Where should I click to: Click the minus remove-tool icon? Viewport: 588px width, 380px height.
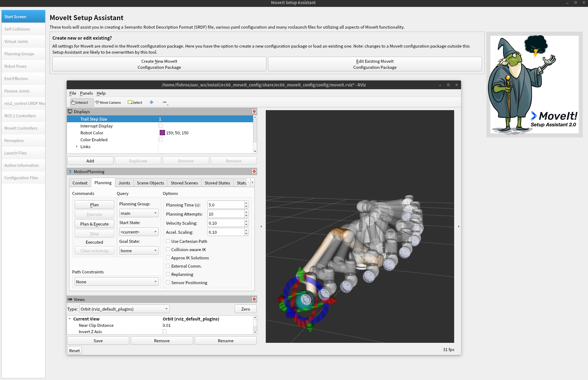pos(165,102)
